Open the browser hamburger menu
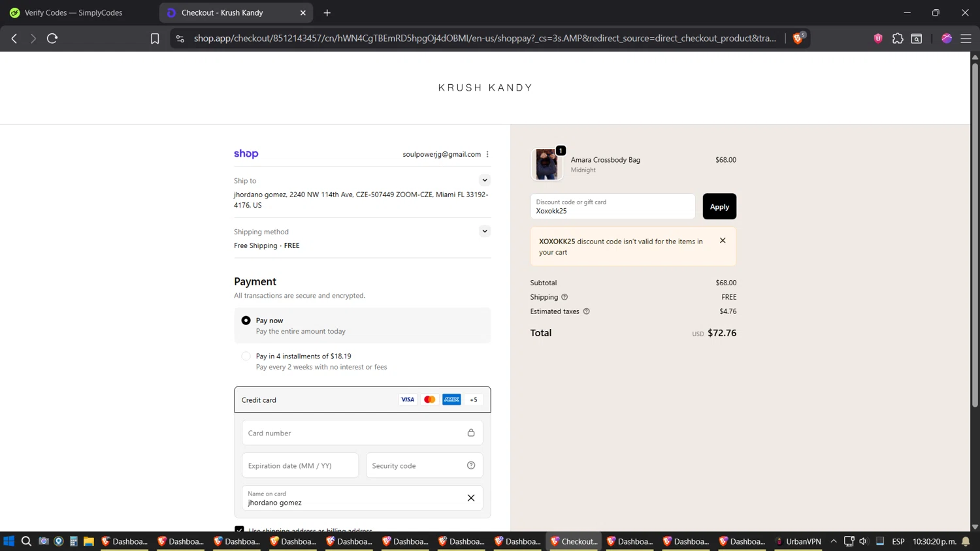Screen dimensions: 980x551 [966, 39]
